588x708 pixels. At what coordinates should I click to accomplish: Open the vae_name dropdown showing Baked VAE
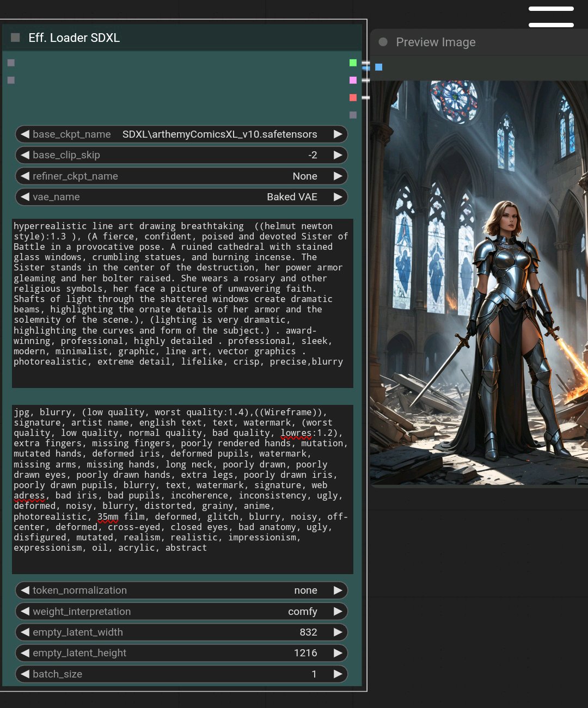tap(181, 197)
